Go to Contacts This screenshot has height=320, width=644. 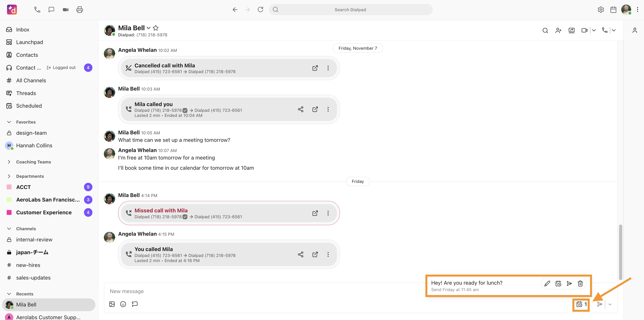[x=49, y=55]
